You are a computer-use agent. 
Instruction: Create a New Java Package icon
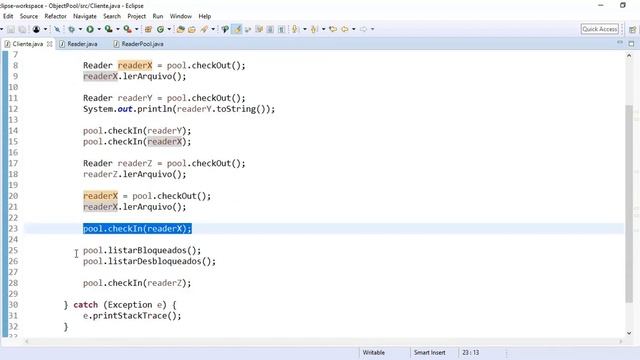click(148, 29)
